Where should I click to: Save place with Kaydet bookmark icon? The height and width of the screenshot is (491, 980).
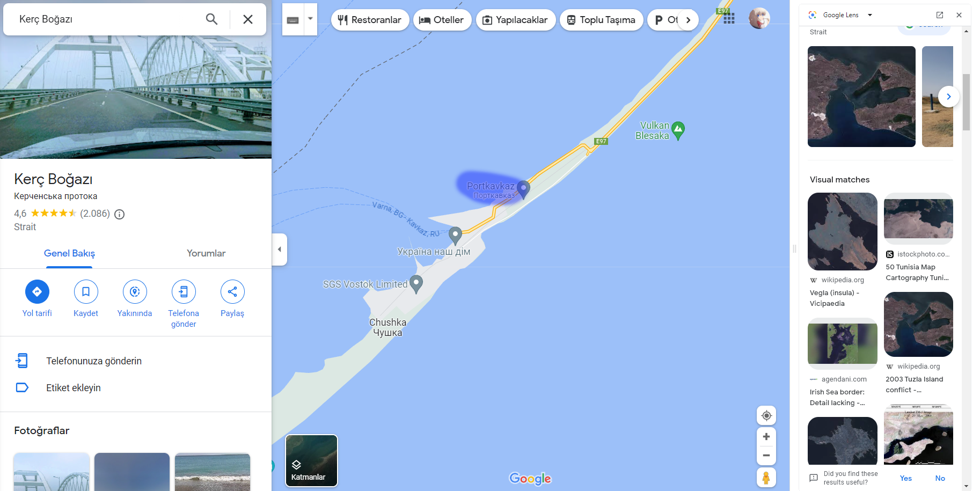coord(86,291)
